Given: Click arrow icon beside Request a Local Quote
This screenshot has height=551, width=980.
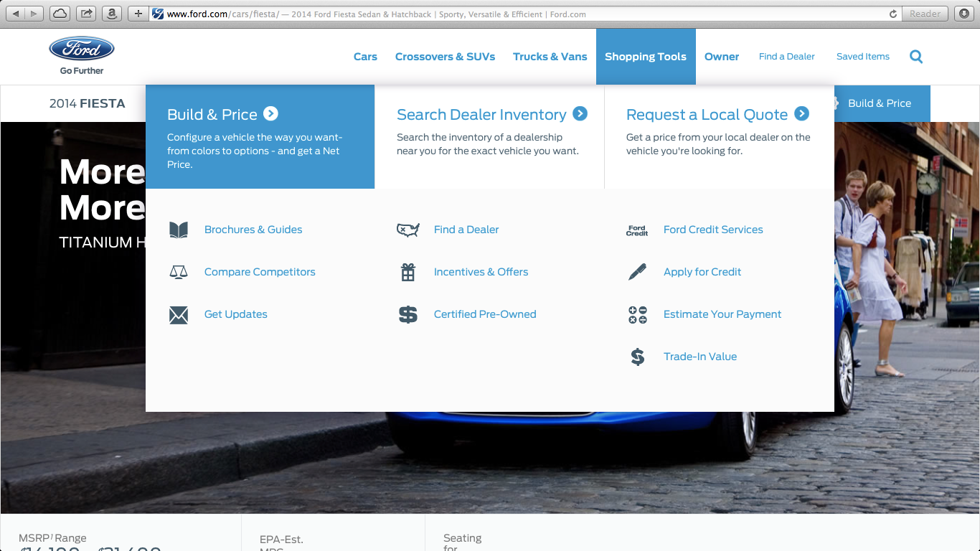Looking at the screenshot, I should tap(802, 113).
